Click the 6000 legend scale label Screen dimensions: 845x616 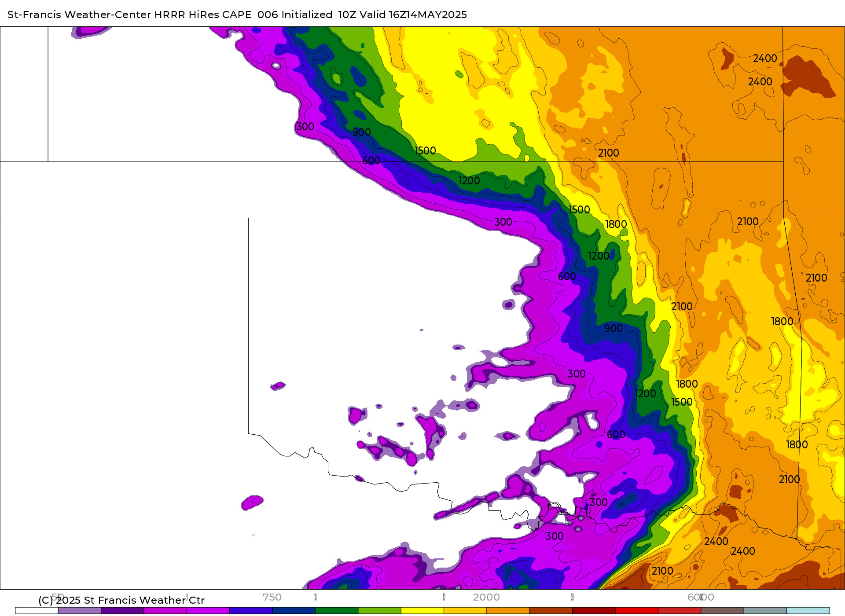click(x=701, y=597)
